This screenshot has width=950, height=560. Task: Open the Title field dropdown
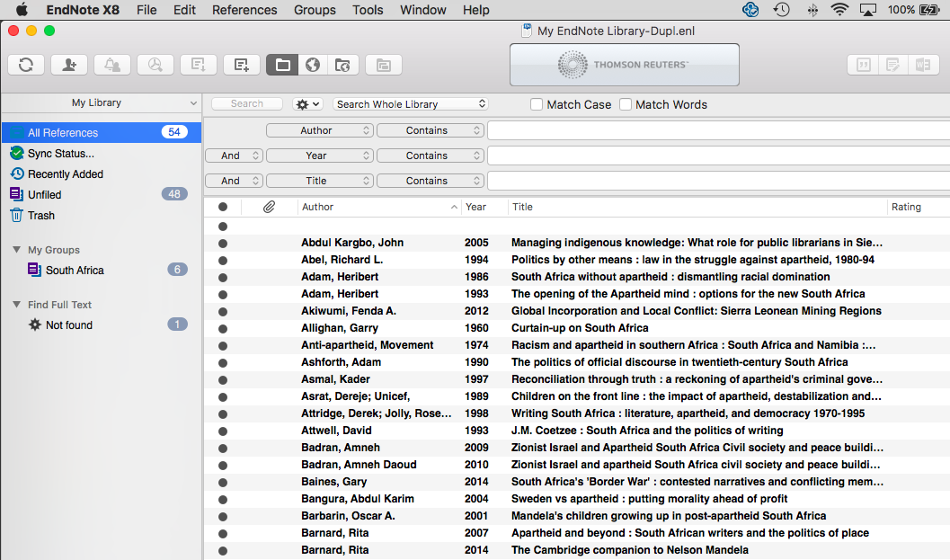point(319,181)
